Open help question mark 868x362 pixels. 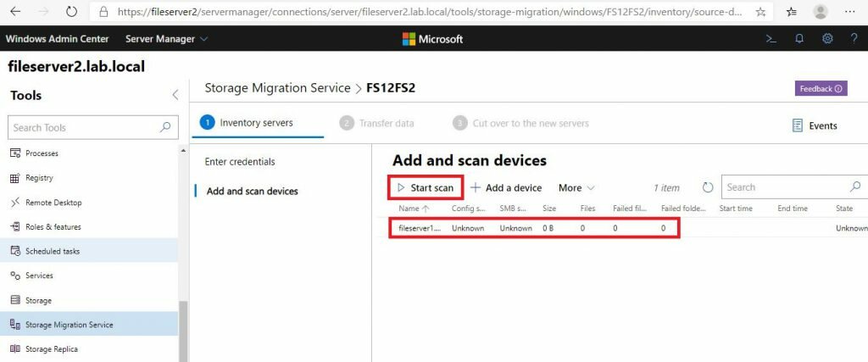[854, 39]
